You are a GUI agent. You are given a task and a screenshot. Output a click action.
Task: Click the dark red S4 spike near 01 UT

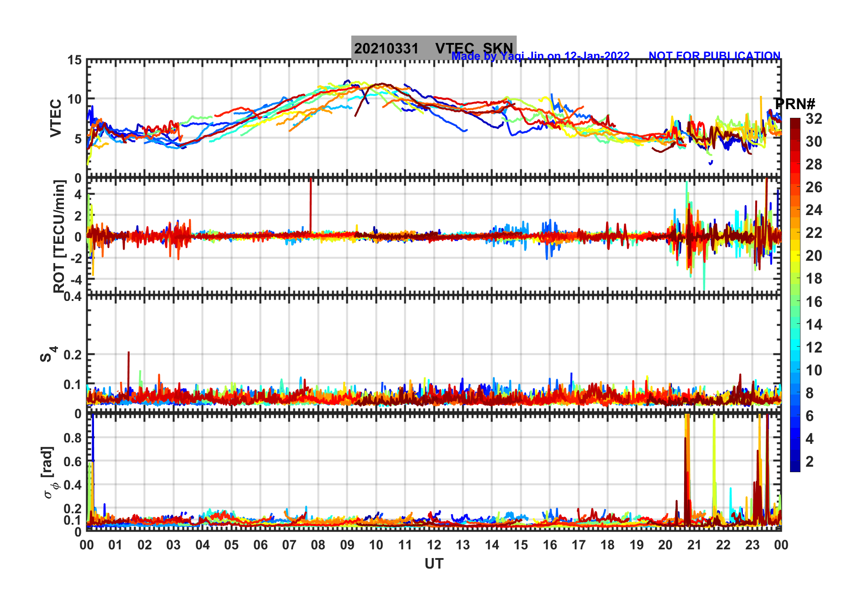pos(129,371)
